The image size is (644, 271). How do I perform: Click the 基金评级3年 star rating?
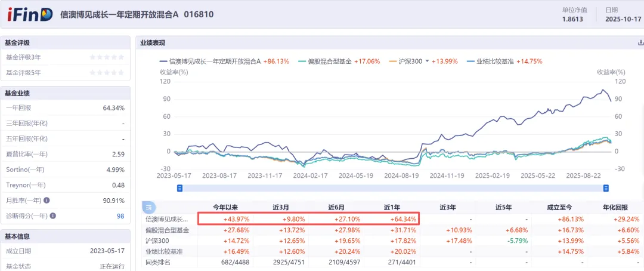pos(107,57)
